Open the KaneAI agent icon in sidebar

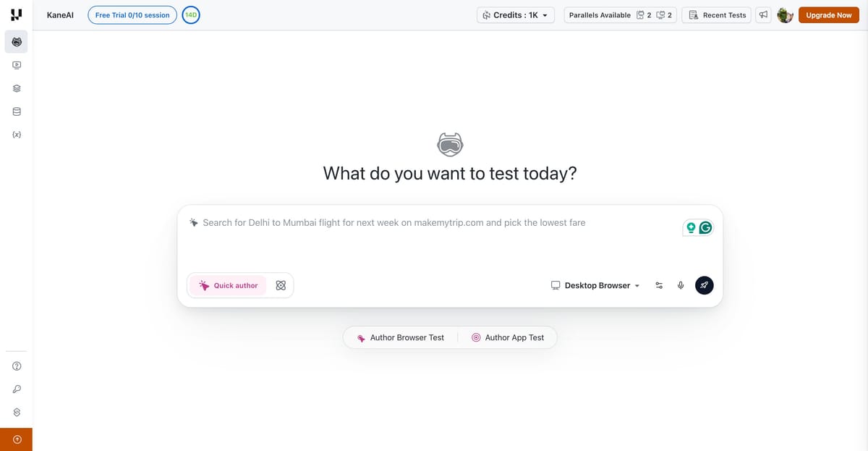(x=16, y=41)
